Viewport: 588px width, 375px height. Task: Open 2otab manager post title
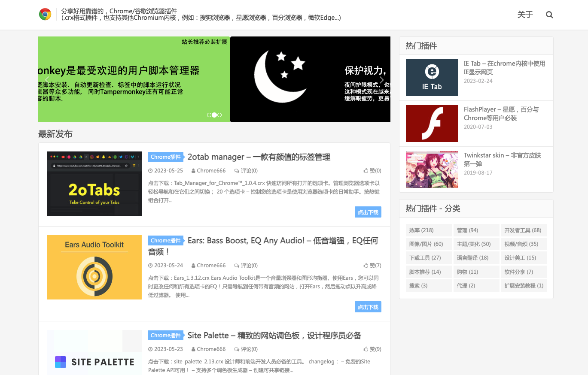(259, 157)
